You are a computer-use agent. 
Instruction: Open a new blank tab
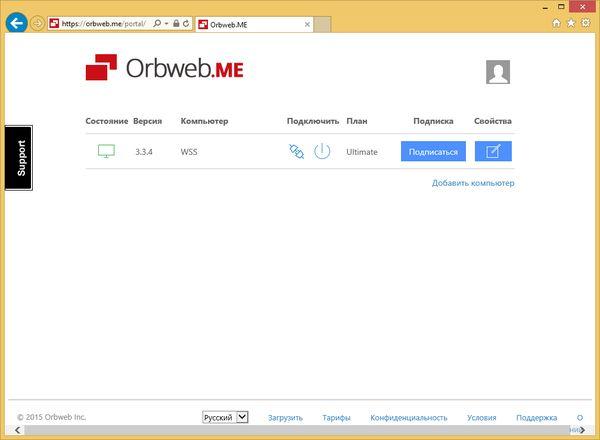322,24
